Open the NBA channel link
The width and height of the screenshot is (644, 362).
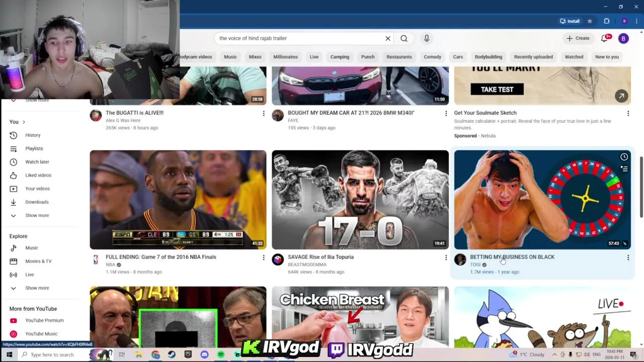[110, 264]
